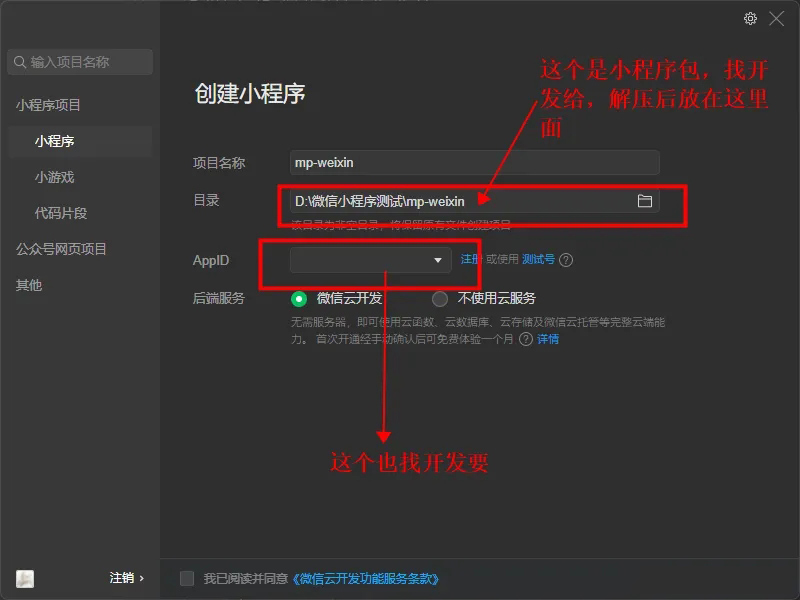Click the search magnifier icon

click(20, 62)
